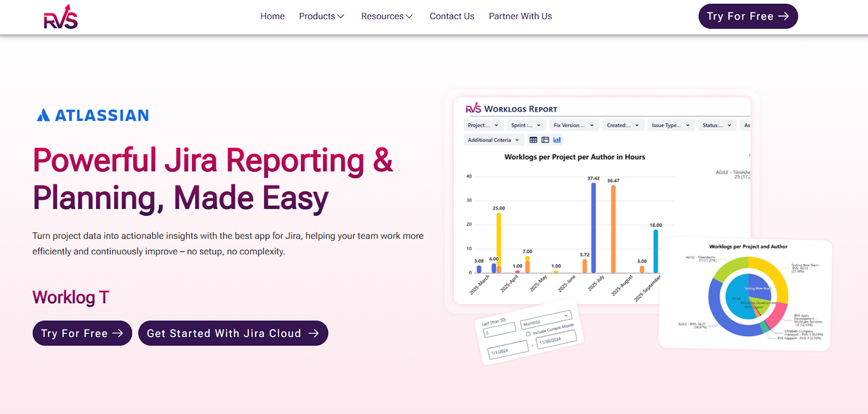The height and width of the screenshot is (414, 868).
Task: Expand the Issue Type filter
Action: coord(671,125)
